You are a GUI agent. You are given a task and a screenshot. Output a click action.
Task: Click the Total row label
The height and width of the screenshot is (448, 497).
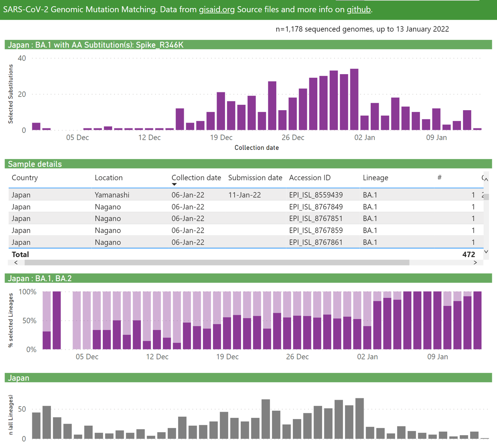[x=20, y=254]
